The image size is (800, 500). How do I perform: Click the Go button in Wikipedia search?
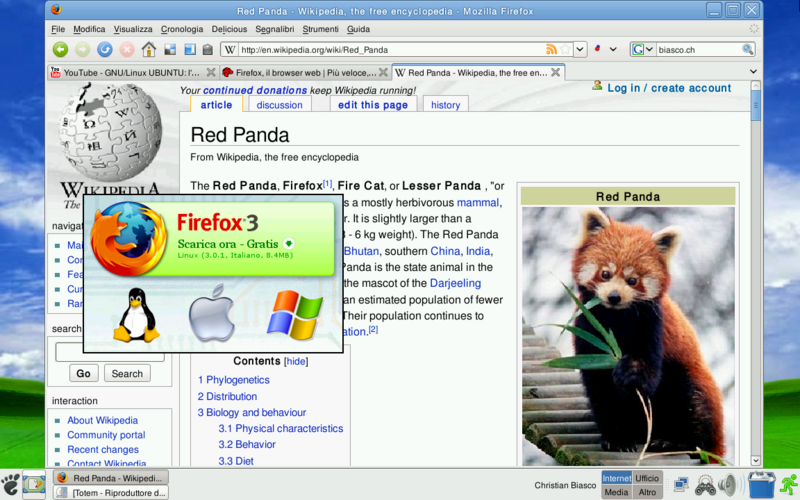coord(83,373)
